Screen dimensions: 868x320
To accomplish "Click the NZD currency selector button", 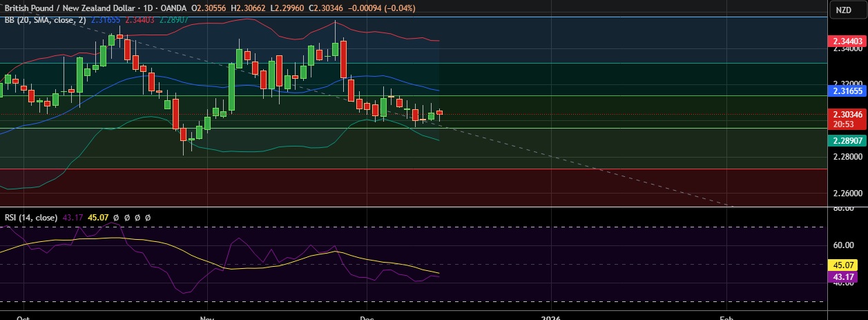I will [843, 10].
